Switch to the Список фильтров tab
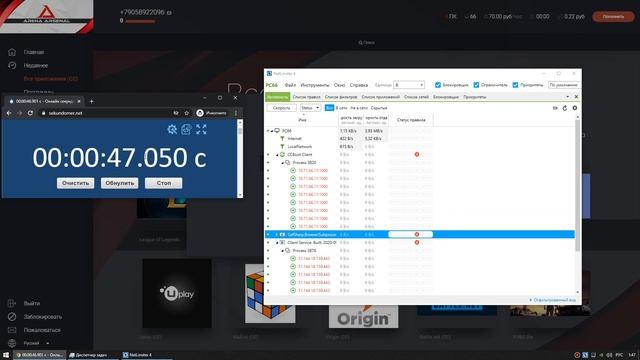The height and width of the screenshot is (360, 640). 341,97
